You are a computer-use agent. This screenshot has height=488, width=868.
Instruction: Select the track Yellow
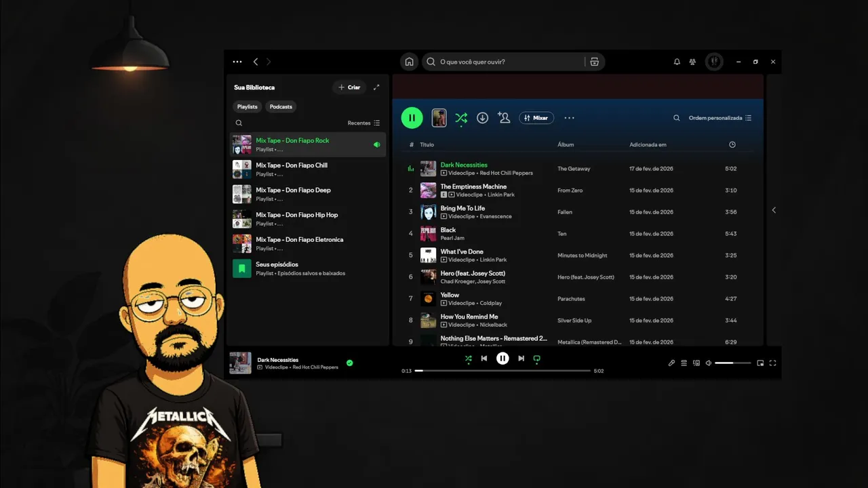pyautogui.click(x=578, y=299)
